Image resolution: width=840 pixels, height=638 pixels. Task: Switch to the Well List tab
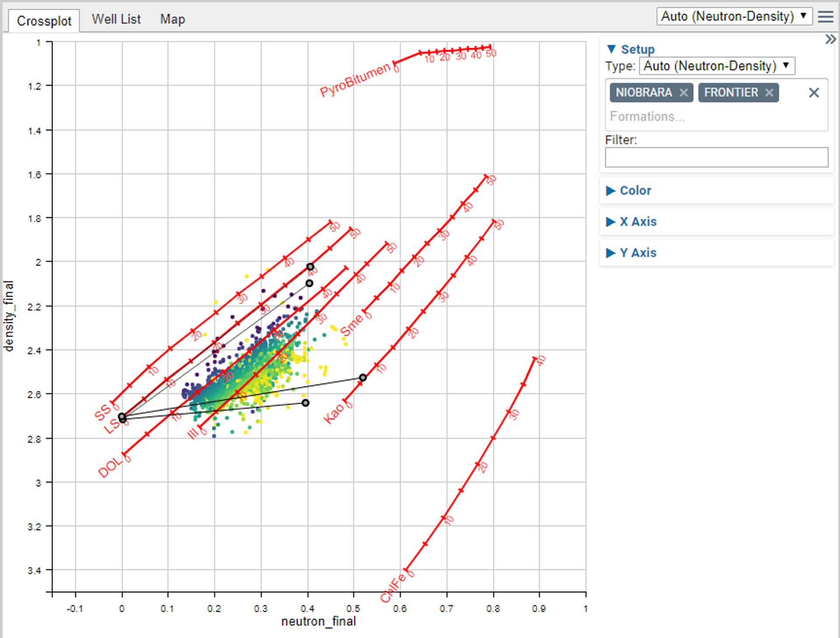click(x=116, y=19)
